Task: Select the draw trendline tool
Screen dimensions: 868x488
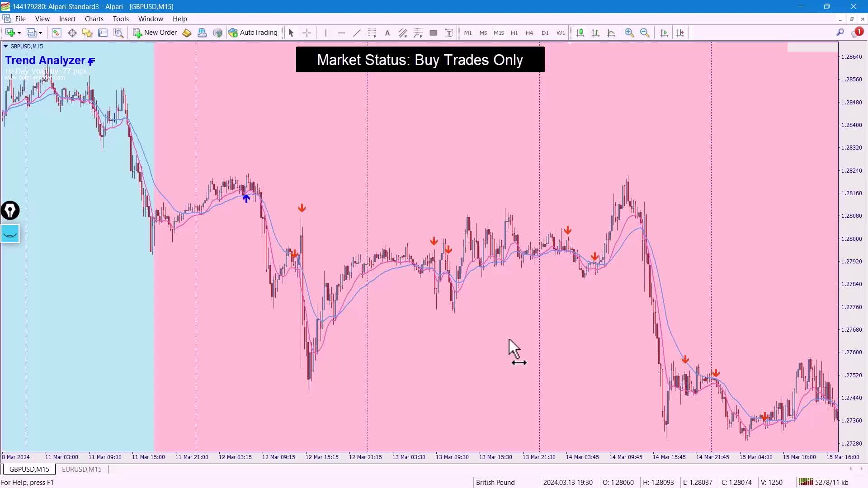Action: point(357,33)
